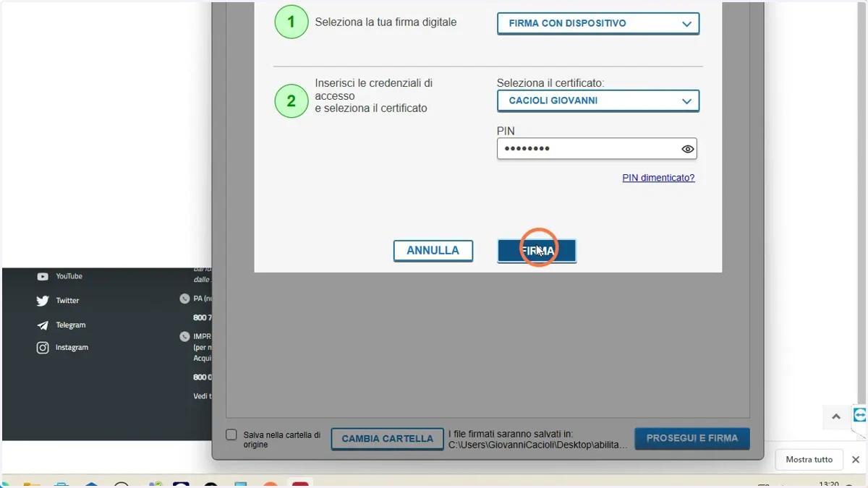The image size is (868, 488).
Task: Show the PIN using the eye icon
Action: (x=688, y=149)
